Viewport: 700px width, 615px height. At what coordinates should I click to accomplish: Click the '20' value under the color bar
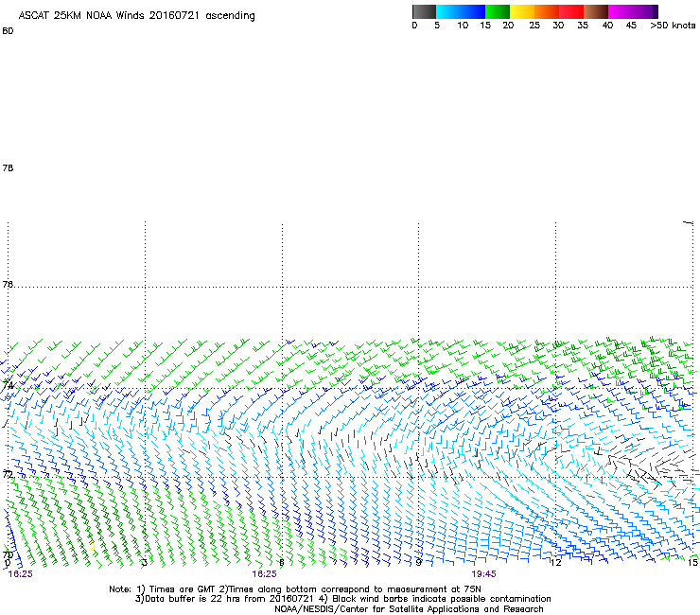click(x=508, y=26)
